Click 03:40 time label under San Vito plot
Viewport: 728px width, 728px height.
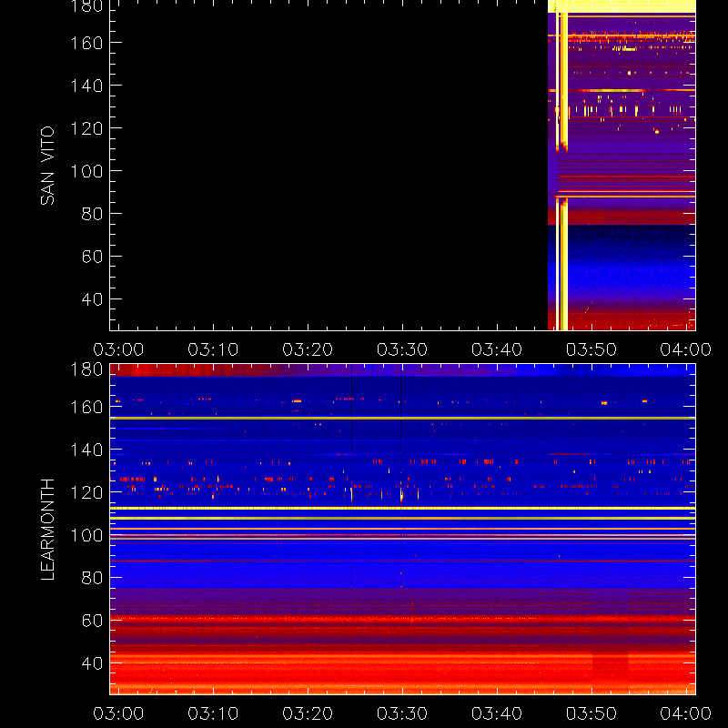point(497,349)
